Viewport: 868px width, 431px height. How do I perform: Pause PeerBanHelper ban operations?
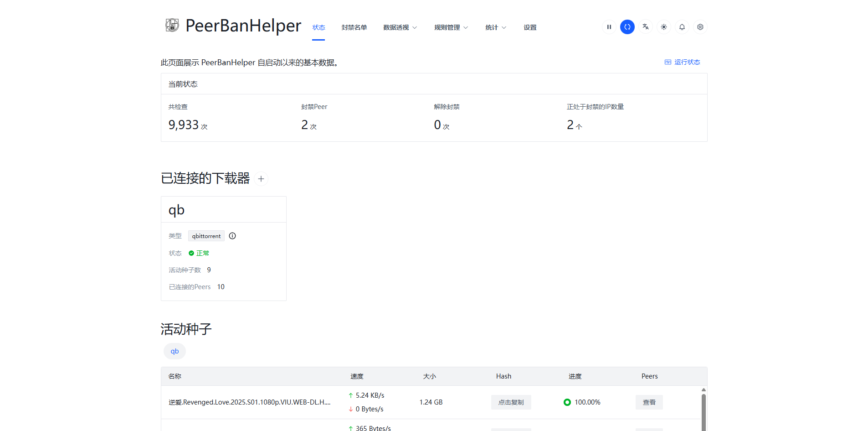[609, 27]
